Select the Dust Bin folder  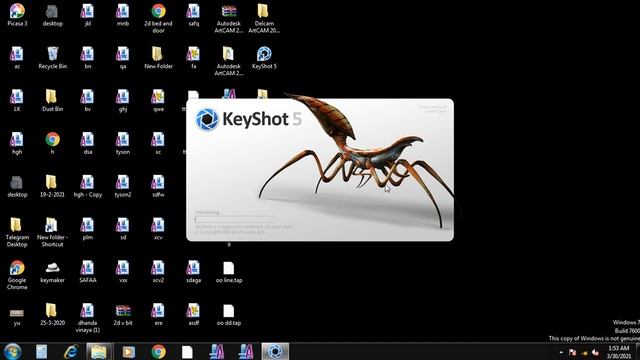click(52, 100)
